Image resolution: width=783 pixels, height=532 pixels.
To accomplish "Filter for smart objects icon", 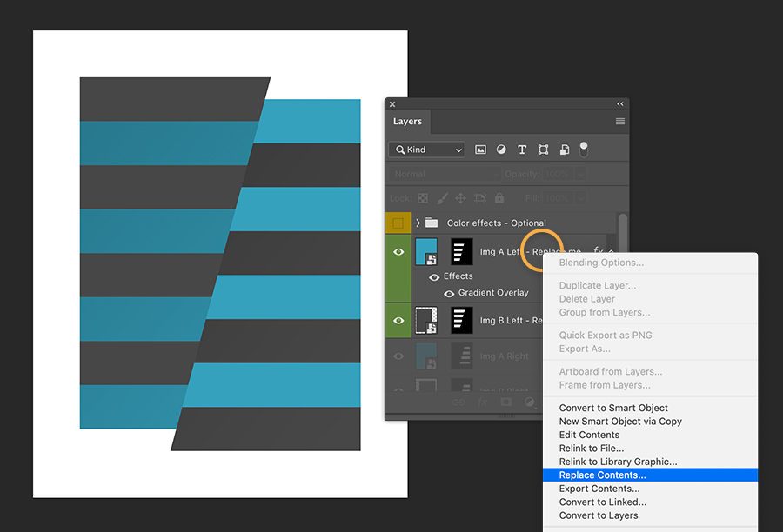I will (565, 150).
